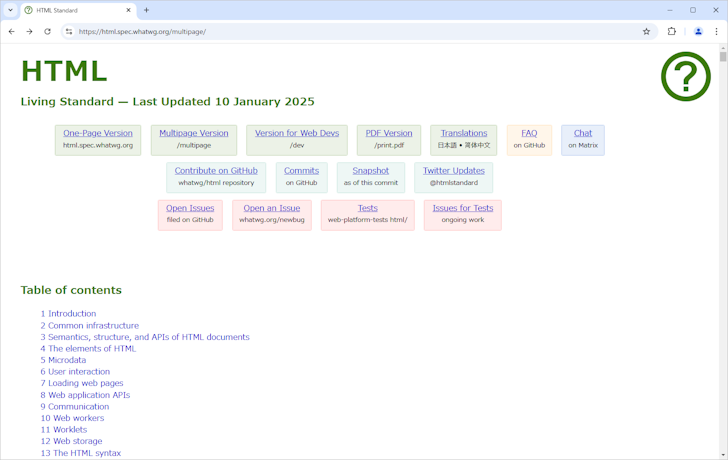Image resolution: width=728 pixels, height=460 pixels.
Task: Select the HTML Standard tab
Action: click(75, 10)
